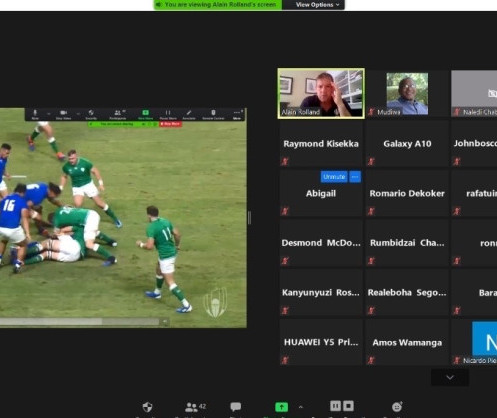Image resolution: width=497 pixels, height=418 pixels.
Task: Click Galaxy A10's muted microphone icon
Action: [371, 162]
